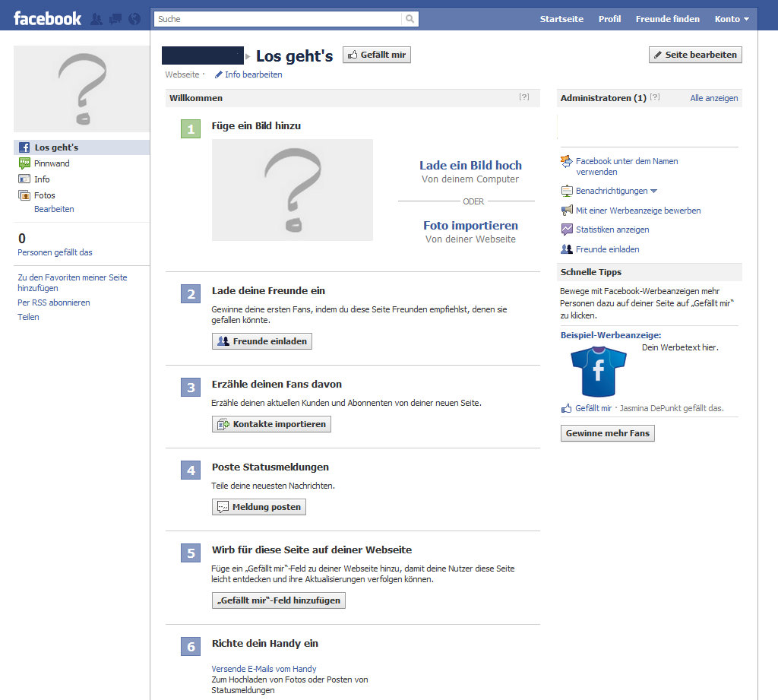Screen dimensions: 778x700
Task: Click the Administratoren help [?] icon
Action: point(655,97)
